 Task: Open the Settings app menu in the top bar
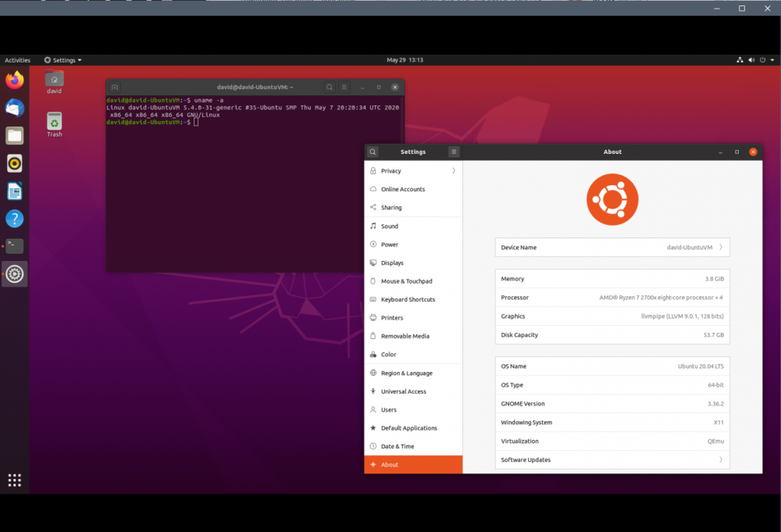coord(62,60)
